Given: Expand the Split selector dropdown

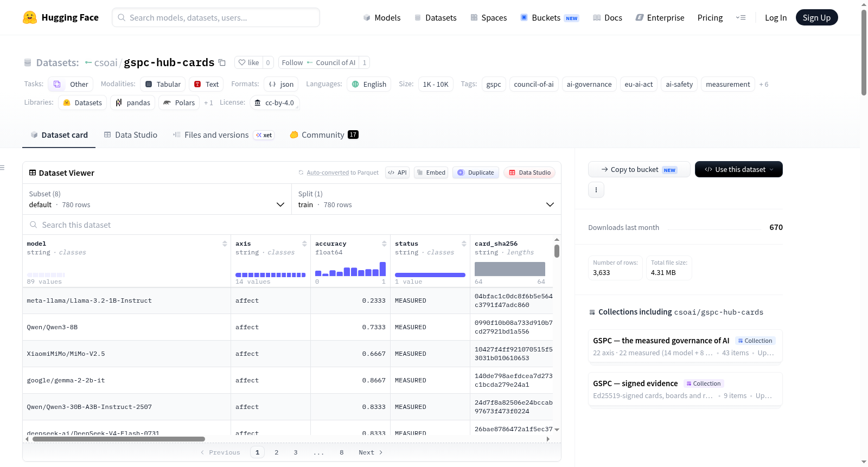Looking at the screenshot, I should tap(426, 199).
